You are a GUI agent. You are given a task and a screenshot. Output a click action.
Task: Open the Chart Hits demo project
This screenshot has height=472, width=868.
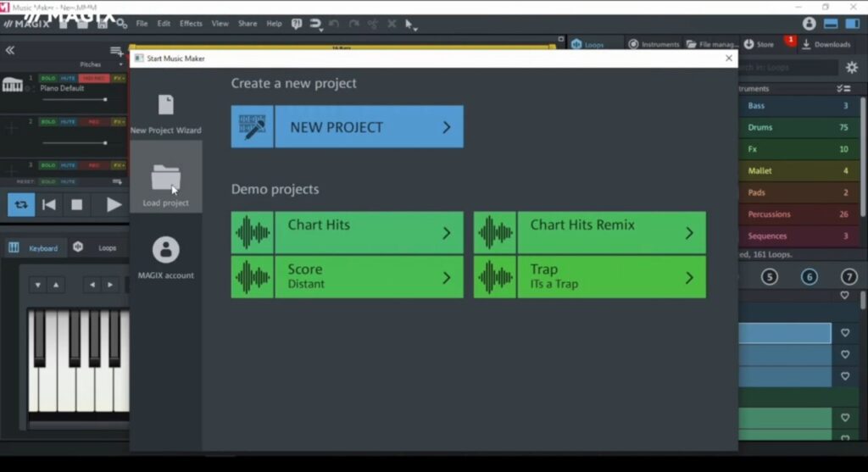click(x=347, y=232)
